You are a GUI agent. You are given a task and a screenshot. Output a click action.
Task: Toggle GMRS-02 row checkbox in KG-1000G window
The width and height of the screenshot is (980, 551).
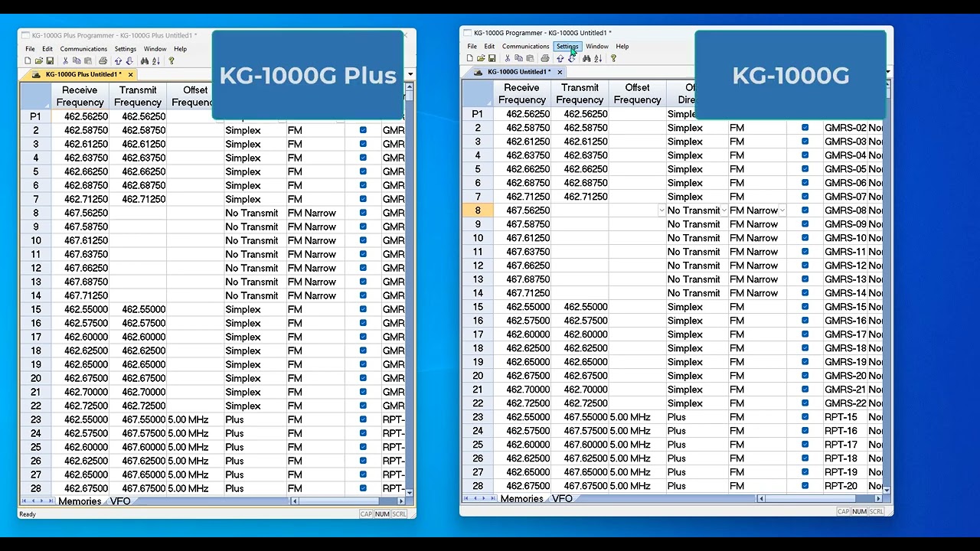coord(805,128)
